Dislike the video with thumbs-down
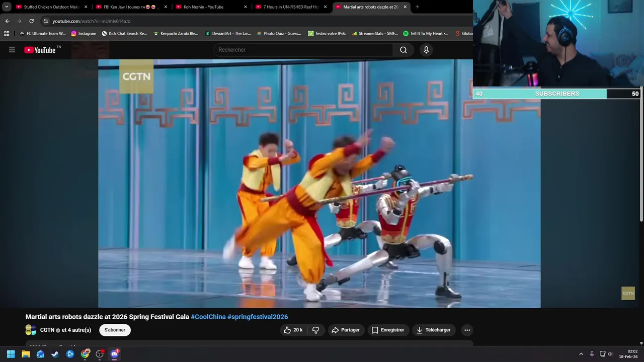Viewport: 644px width, 362px height. pyautogui.click(x=316, y=330)
